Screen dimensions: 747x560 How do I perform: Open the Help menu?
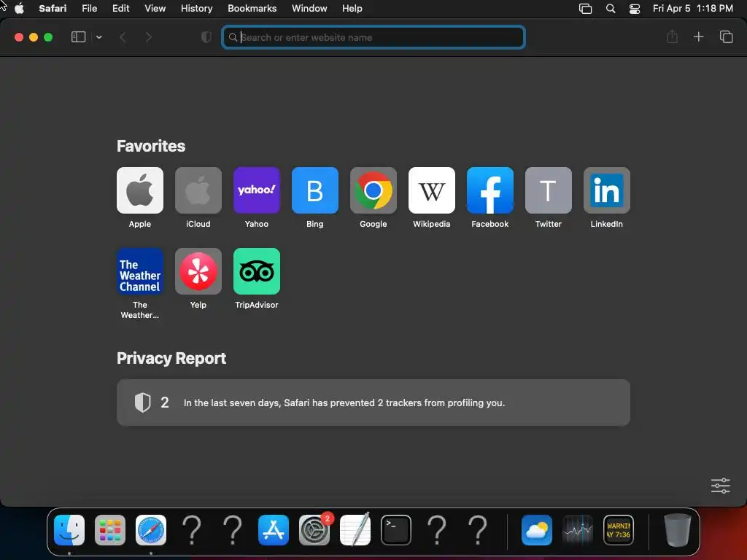point(352,9)
